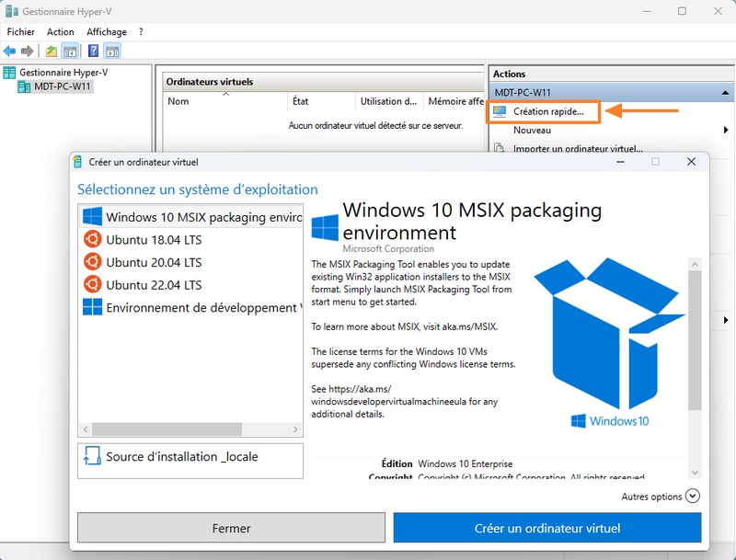This screenshot has height=560, width=736.
Task: Click the Back arrow toolbar icon
Action: (x=9, y=51)
